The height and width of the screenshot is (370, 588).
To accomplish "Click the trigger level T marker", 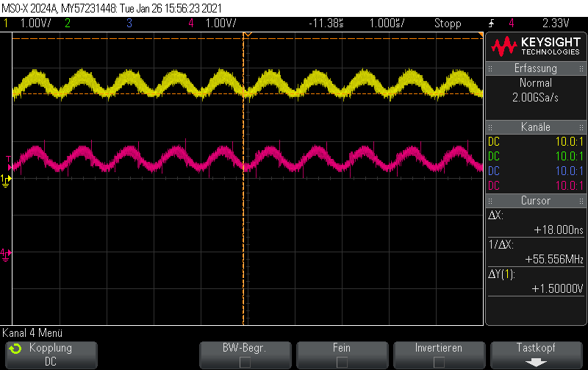I will coord(9,163).
